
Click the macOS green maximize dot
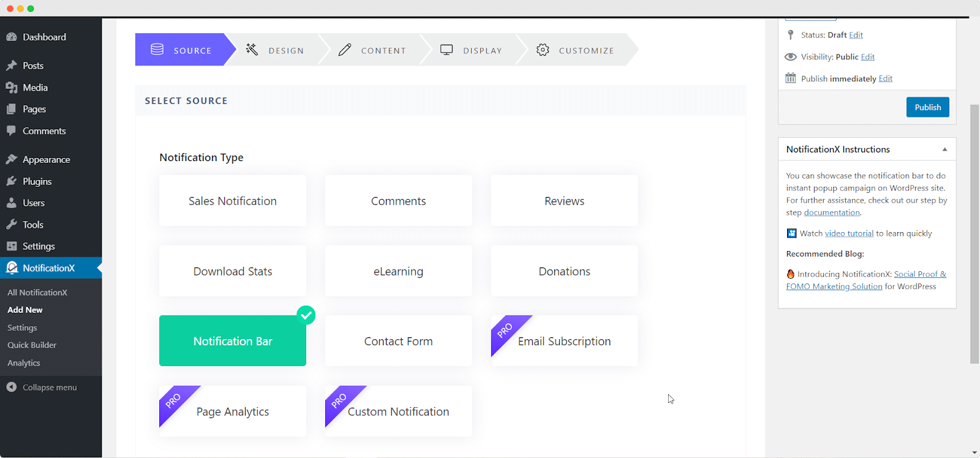31,9
